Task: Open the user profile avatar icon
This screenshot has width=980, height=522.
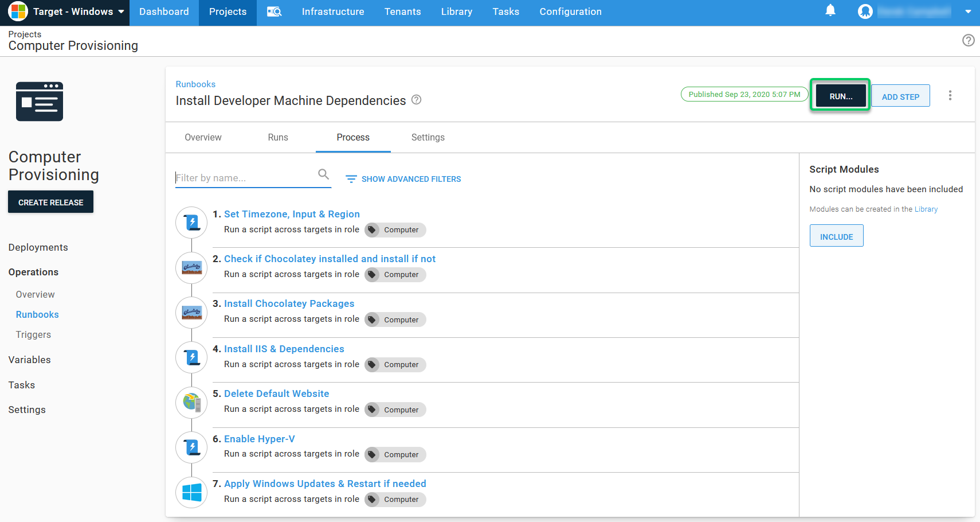Action: [865, 11]
